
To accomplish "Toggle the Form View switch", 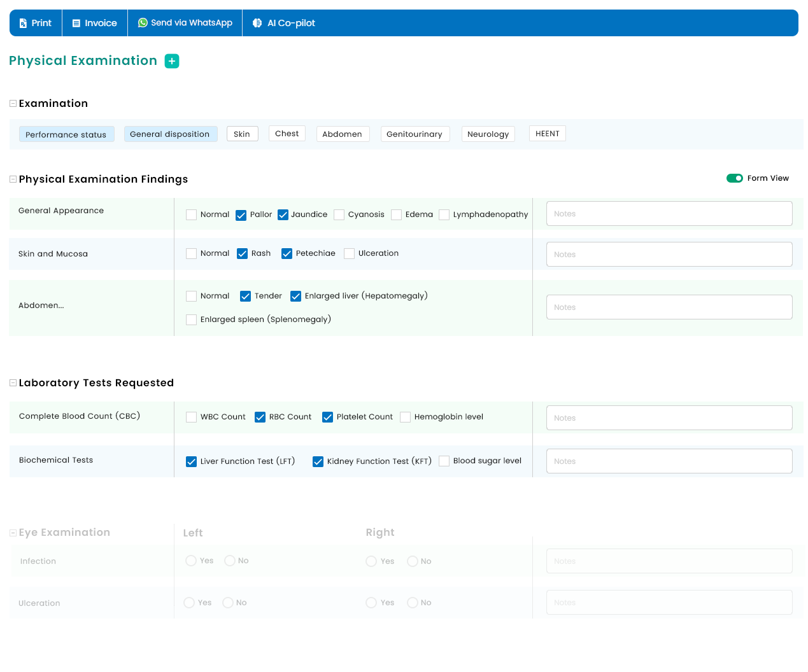I will [x=735, y=178].
